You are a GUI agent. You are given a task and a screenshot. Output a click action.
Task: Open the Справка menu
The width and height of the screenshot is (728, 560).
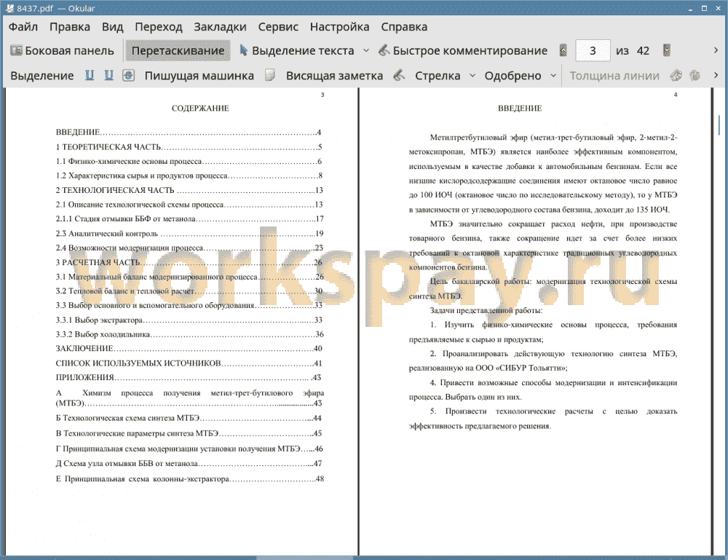404,27
